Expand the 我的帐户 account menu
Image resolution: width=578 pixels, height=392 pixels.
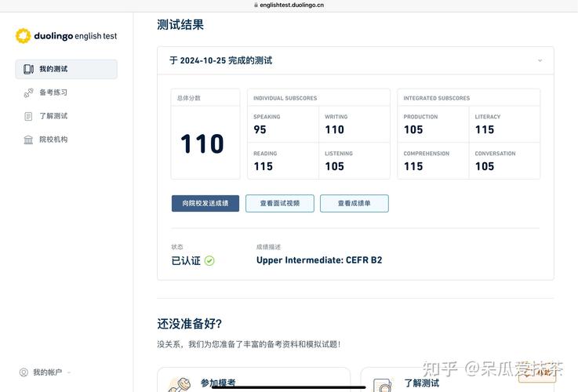tap(45, 372)
